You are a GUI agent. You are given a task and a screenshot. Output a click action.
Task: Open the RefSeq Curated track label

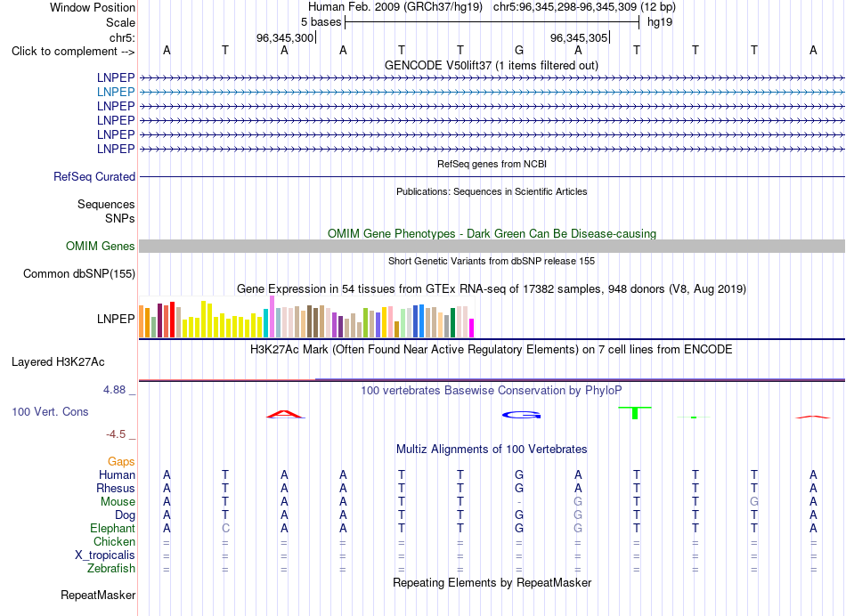[94, 177]
